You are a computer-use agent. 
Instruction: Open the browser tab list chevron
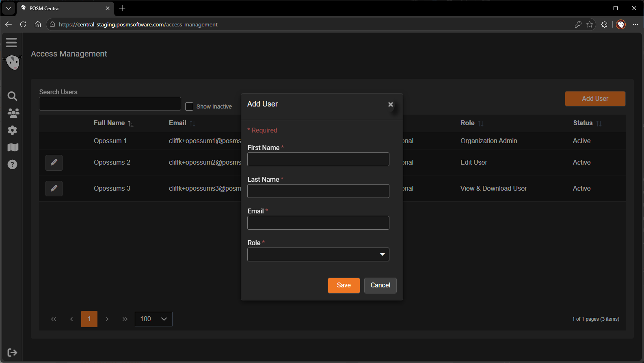point(8,8)
